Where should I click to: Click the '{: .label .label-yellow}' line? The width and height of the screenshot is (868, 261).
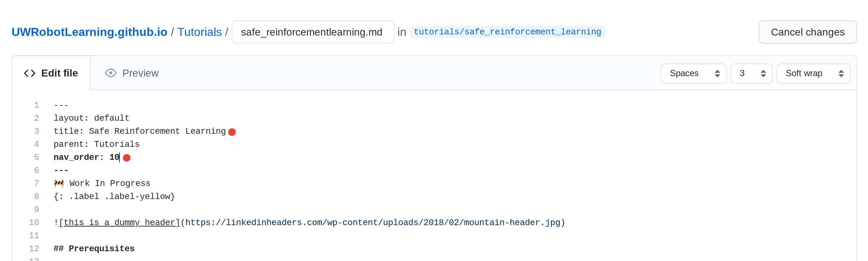coord(114,196)
